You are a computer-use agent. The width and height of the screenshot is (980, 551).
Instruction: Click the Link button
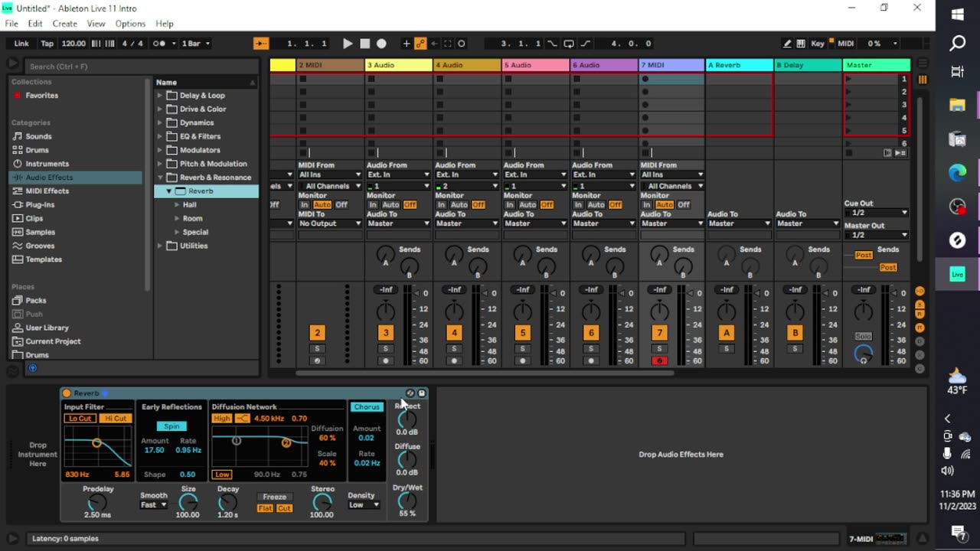tap(21, 44)
